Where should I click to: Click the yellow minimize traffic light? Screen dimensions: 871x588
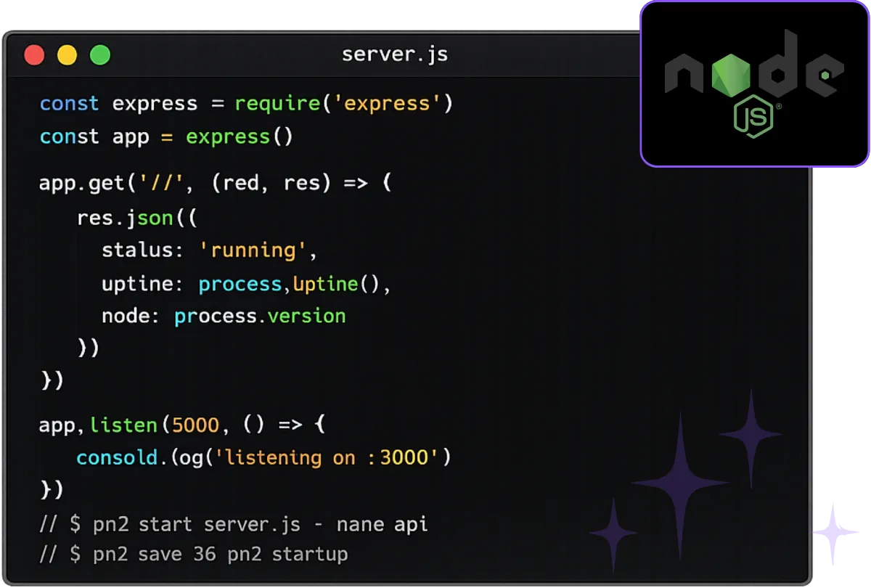coord(68,54)
